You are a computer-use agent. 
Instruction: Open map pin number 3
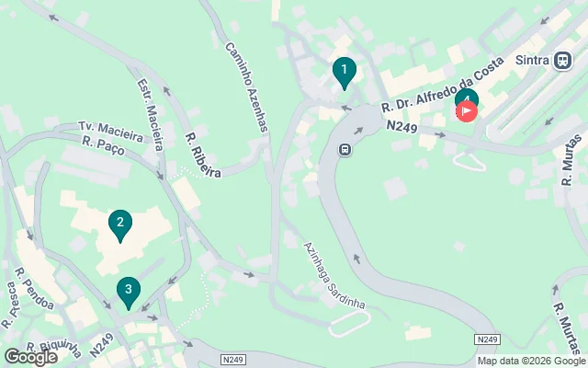click(x=129, y=293)
